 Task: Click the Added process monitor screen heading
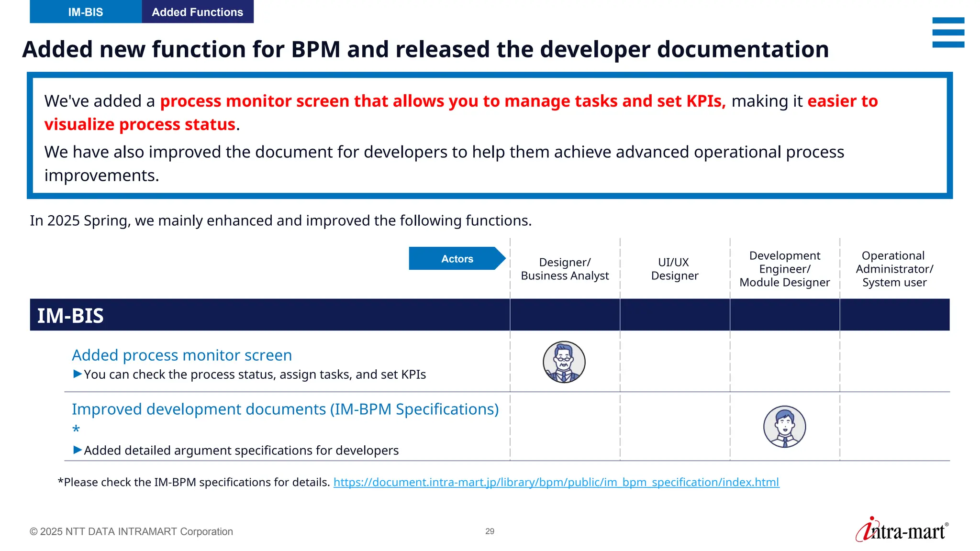pos(182,355)
